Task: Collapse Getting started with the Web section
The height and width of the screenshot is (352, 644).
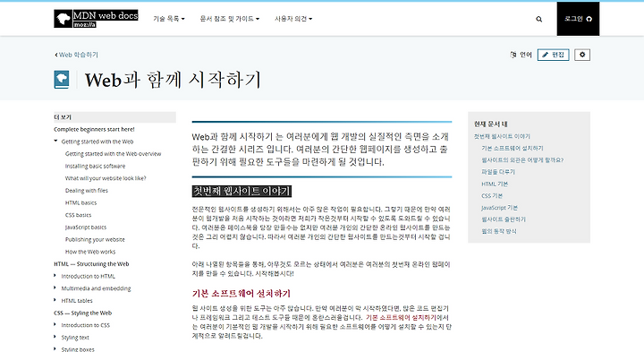Action: pyautogui.click(x=55, y=141)
